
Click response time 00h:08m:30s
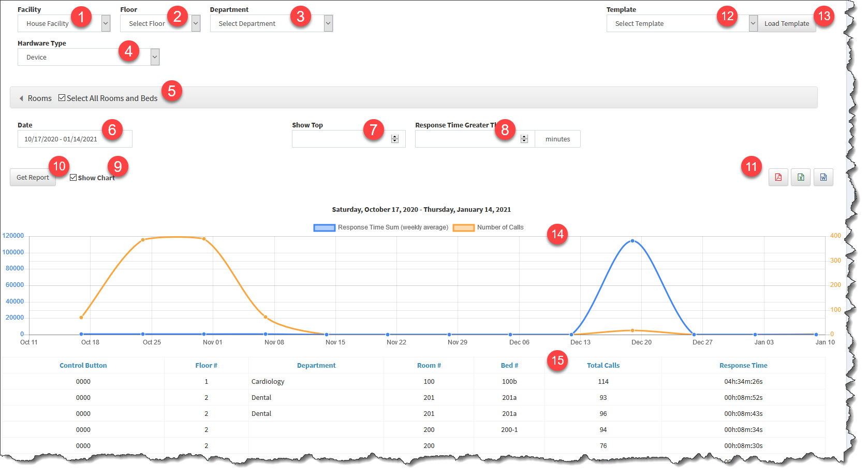click(743, 445)
